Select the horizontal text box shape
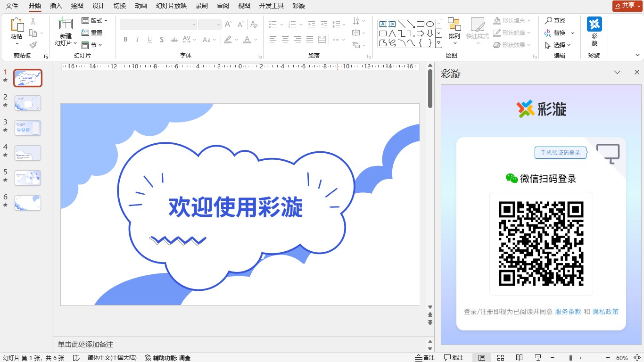 point(383,24)
